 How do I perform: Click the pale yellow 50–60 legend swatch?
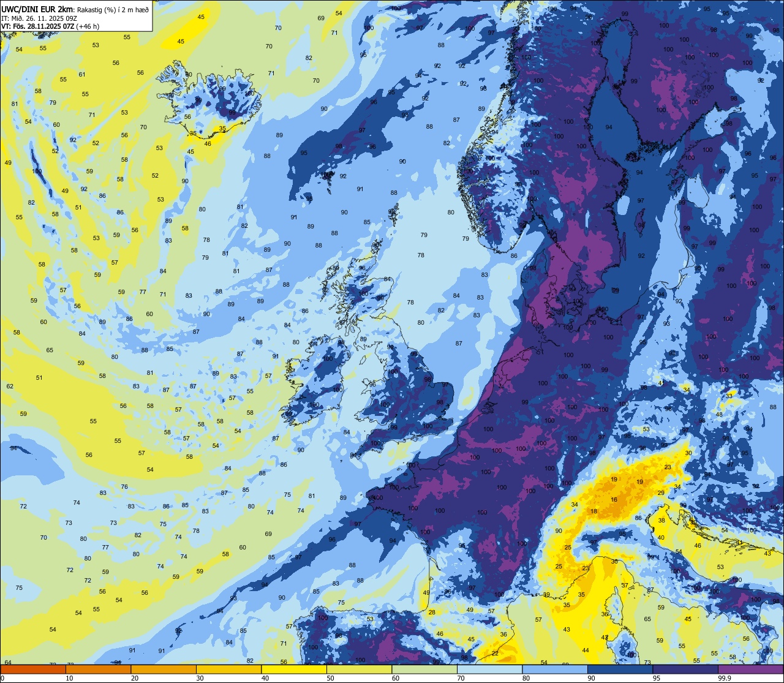pyautogui.click(x=359, y=669)
